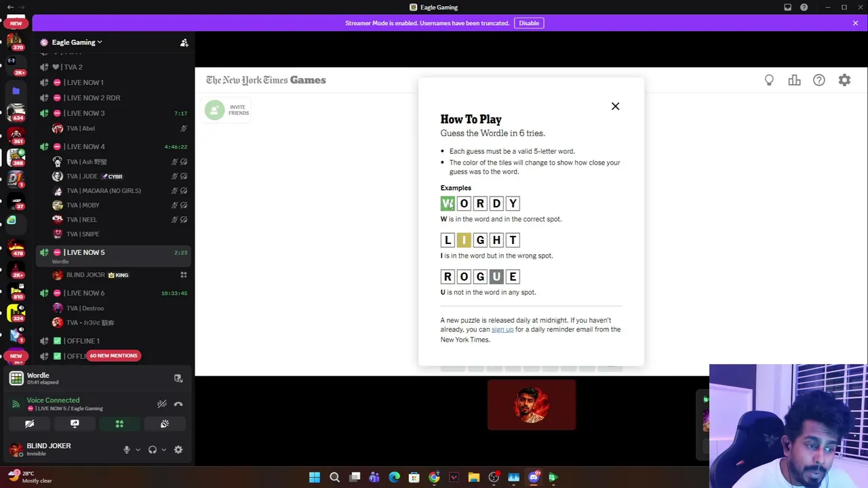868x488 pixels.
Task: Expand the Eagle Gaming server dropdown
Action: click(77, 42)
